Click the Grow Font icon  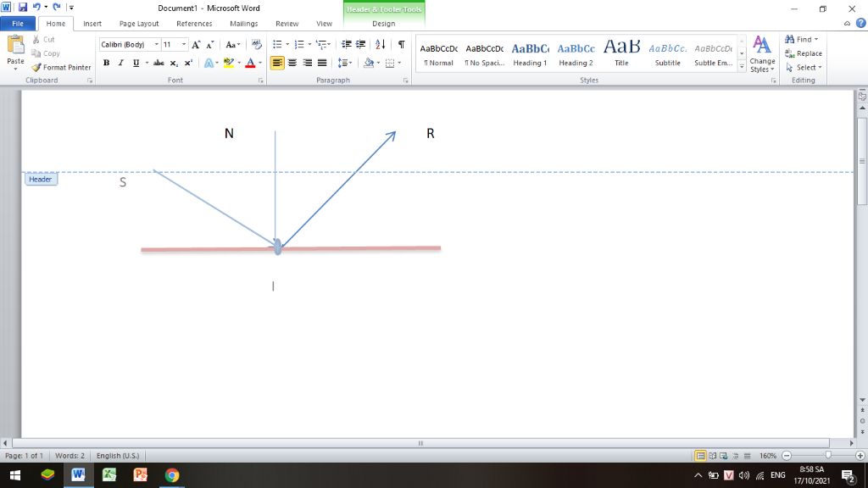click(196, 44)
